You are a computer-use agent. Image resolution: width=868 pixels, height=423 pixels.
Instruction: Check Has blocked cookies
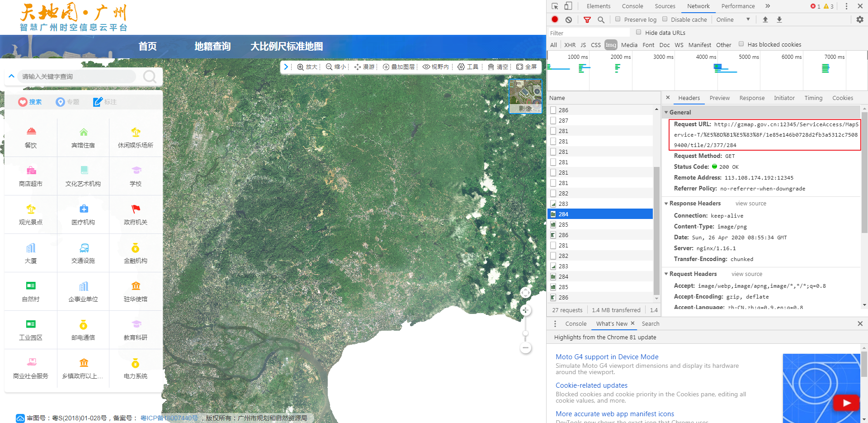click(x=741, y=44)
